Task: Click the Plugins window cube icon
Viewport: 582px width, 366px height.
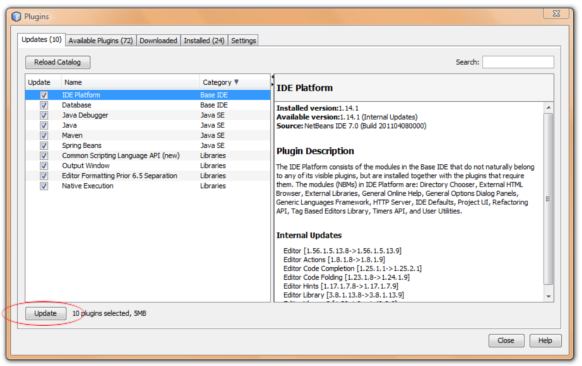Action: click(x=16, y=17)
